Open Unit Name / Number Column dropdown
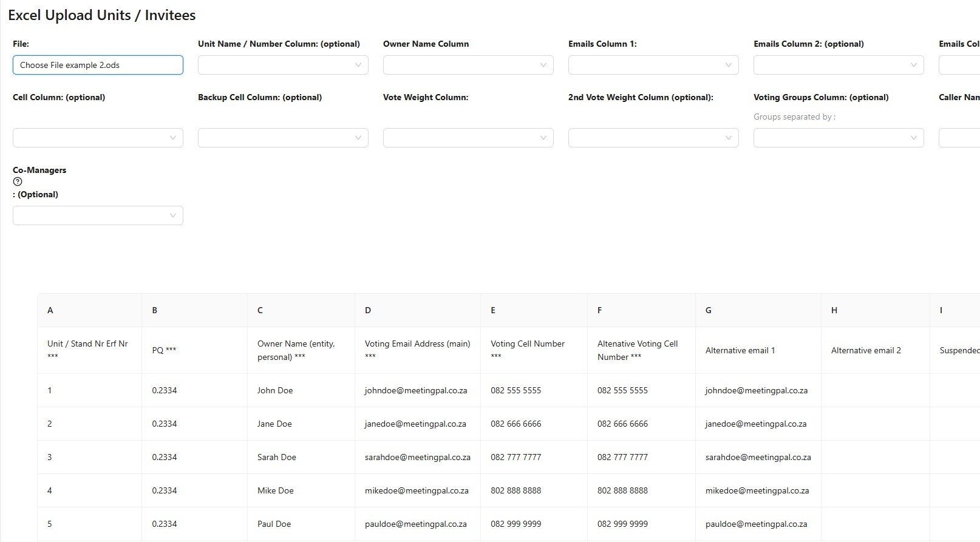 click(x=282, y=65)
